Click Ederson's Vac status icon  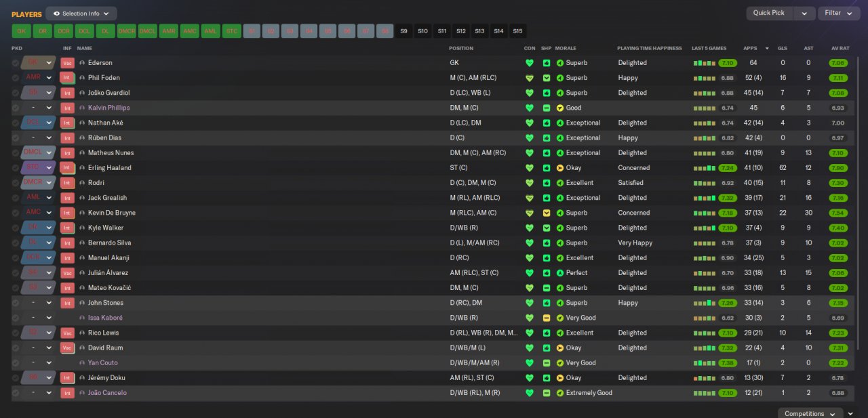tap(67, 63)
